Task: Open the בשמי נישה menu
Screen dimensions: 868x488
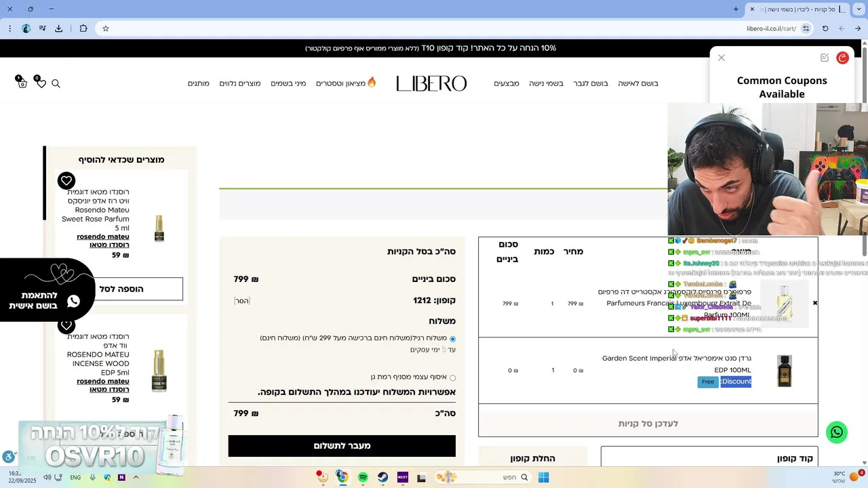Action: coord(546,83)
